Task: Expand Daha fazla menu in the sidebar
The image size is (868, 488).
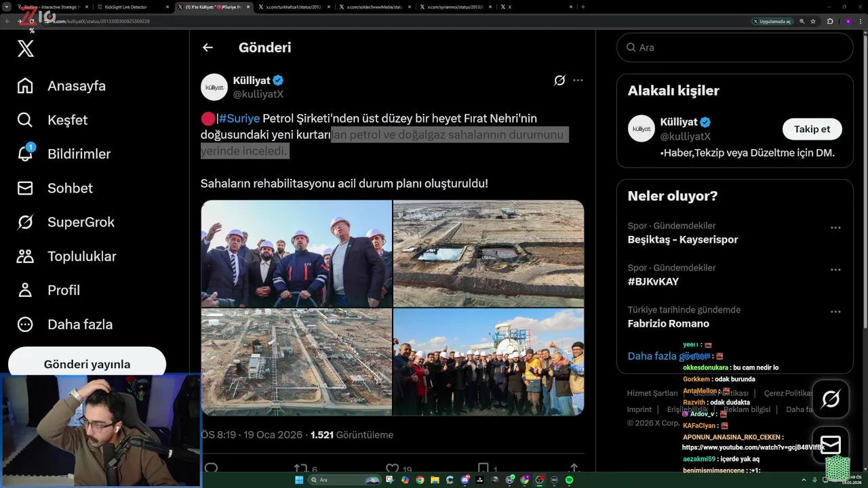Action: [65, 324]
